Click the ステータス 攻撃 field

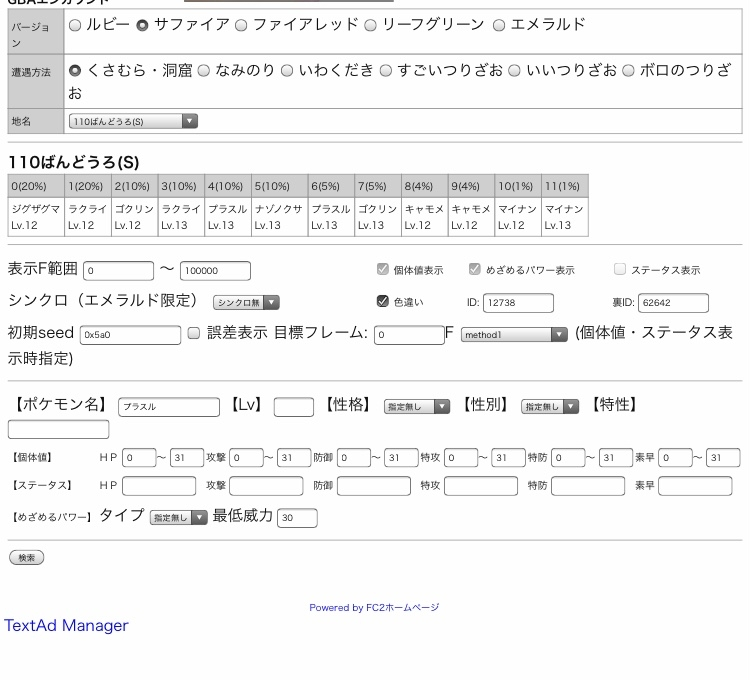click(x=266, y=486)
